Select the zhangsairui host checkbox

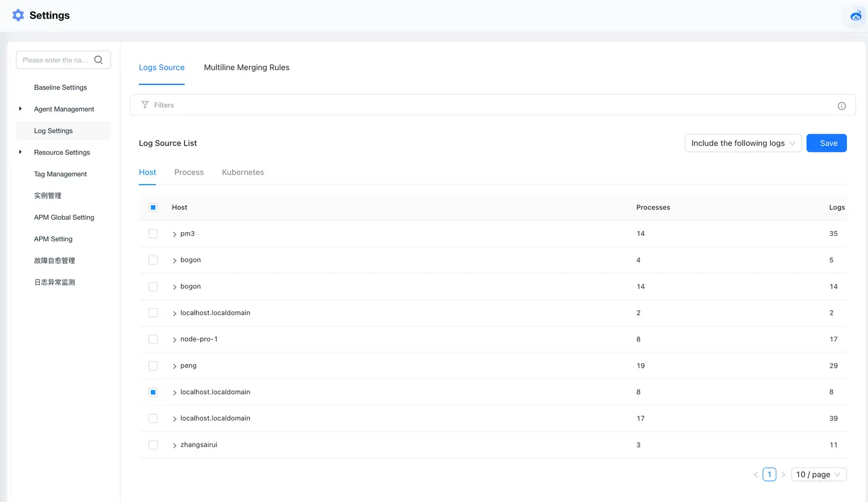pos(153,445)
